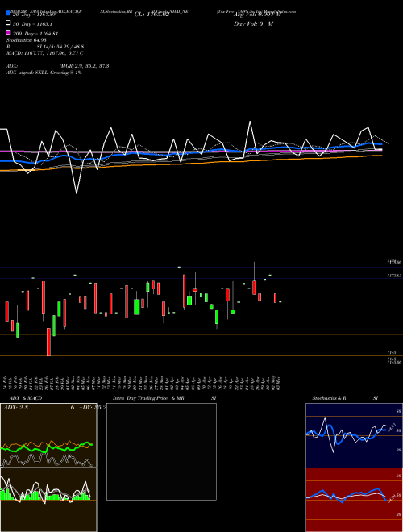The width and height of the screenshot is (403, 532).
Task: Click the 'Intra Day Trading Price & MRSI' heading
Action: click(x=164, y=398)
